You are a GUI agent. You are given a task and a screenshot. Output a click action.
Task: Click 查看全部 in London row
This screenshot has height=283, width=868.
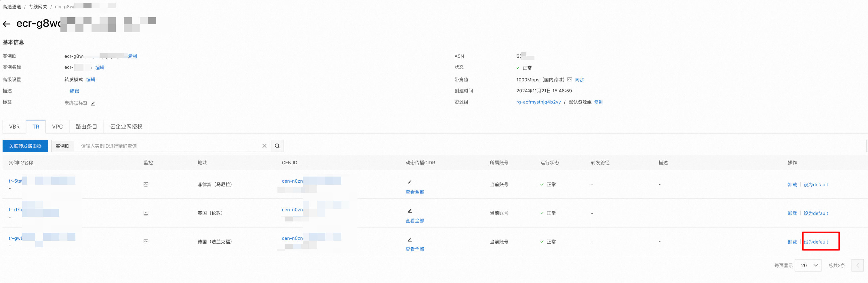[x=414, y=221]
